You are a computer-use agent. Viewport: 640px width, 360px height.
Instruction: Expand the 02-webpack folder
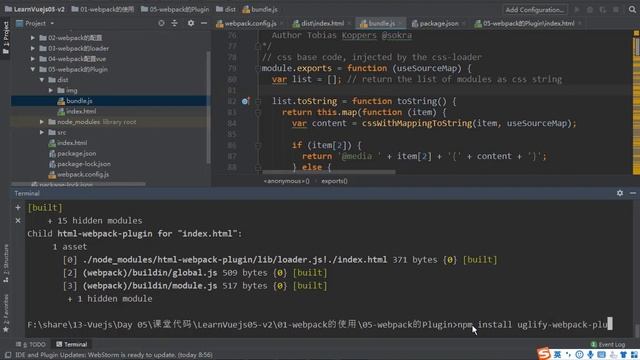coord(33,38)
